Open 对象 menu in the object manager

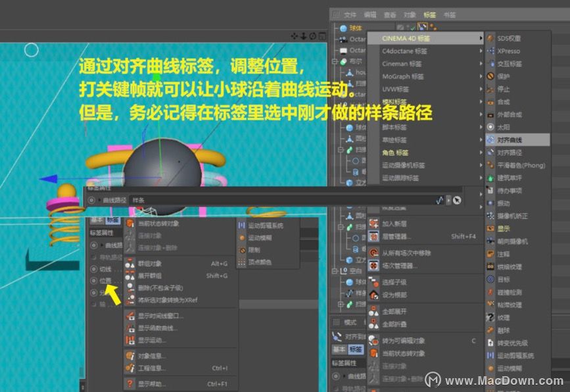tap(410, 15)
